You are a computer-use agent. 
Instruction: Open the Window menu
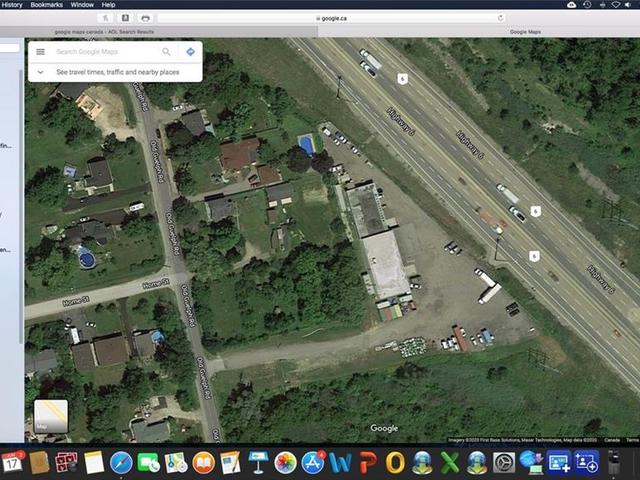[x=82, y=5]
